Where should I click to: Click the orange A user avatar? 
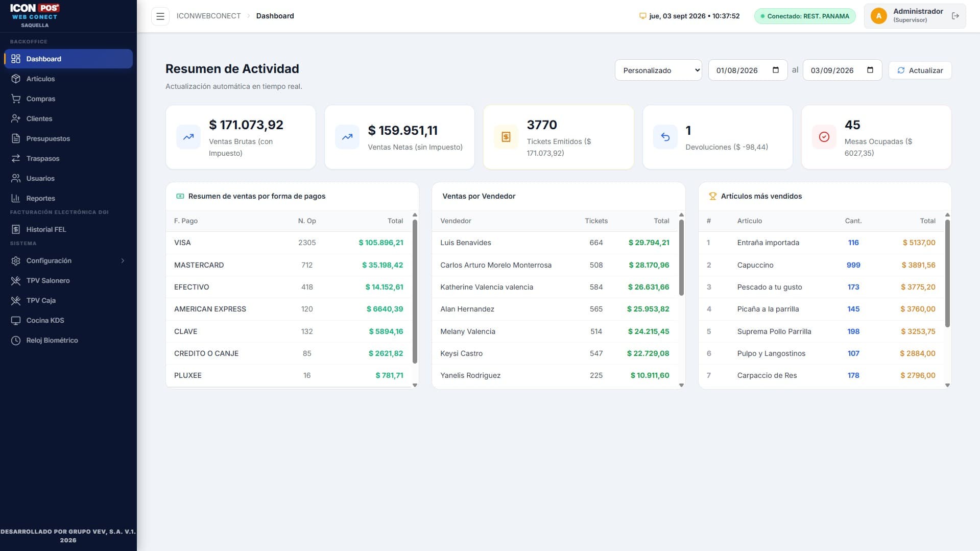[x=878, y=16]
